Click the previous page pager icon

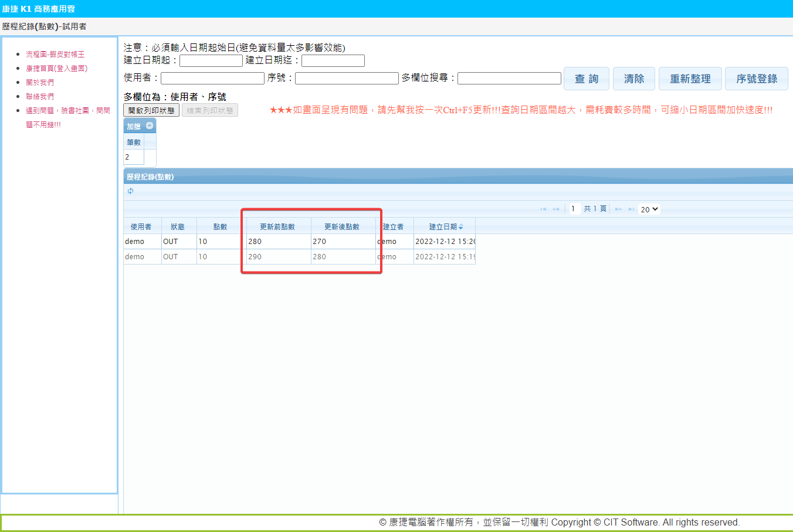pyautogui.click(x=555, y=209)
